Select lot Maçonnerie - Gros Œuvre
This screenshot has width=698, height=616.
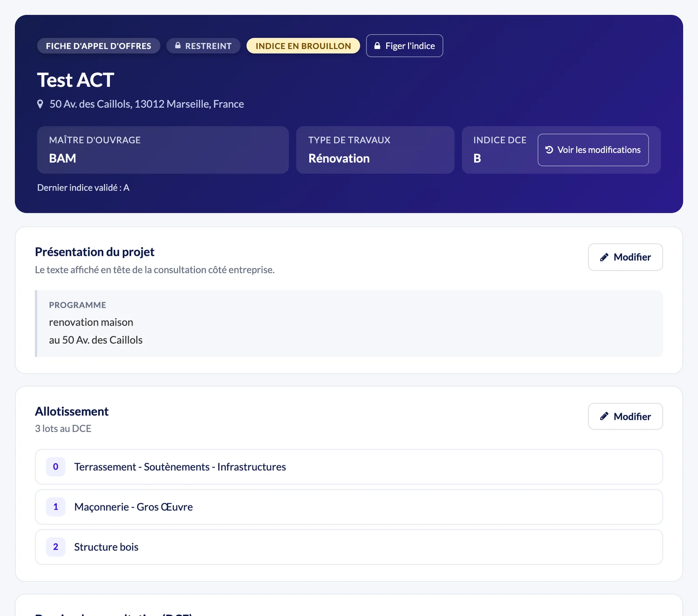click(x=349, y=507)
